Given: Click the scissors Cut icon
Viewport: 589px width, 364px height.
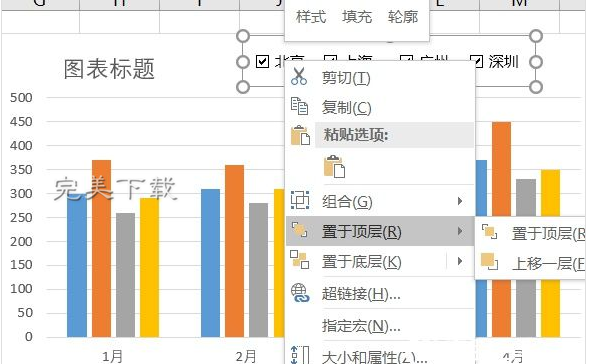Looking at the screenshot, I should [x=299, y=76].
